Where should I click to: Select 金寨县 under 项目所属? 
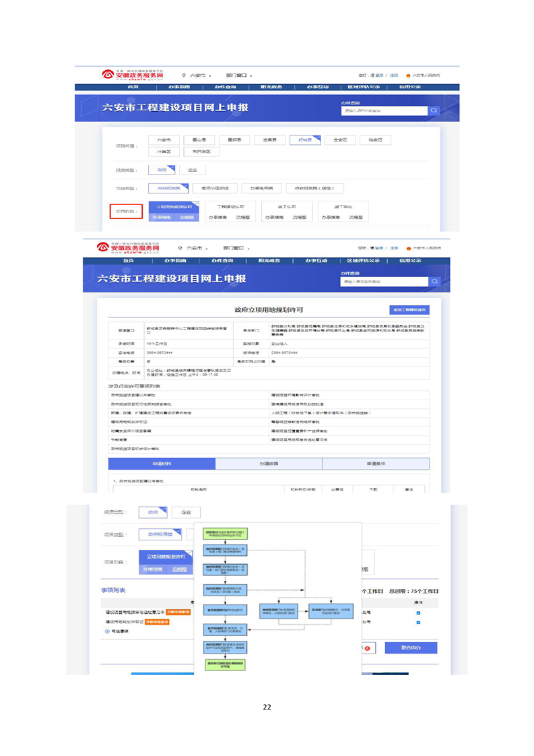tap(270, 140)
